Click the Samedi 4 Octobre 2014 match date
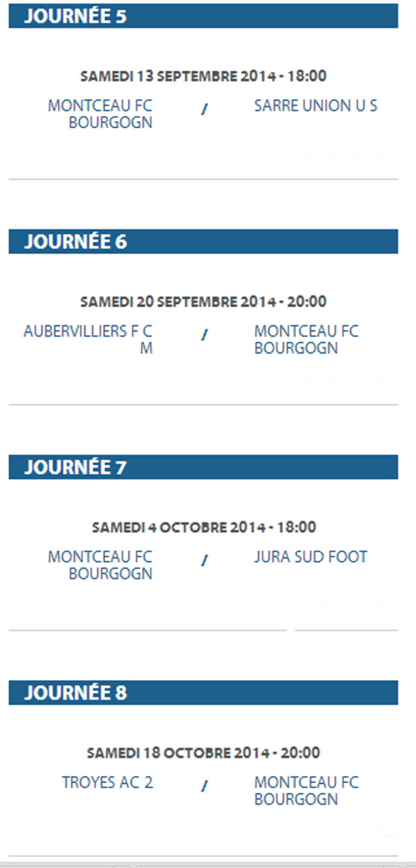This screenshot has width=416, height=868. tap(203, 528)
